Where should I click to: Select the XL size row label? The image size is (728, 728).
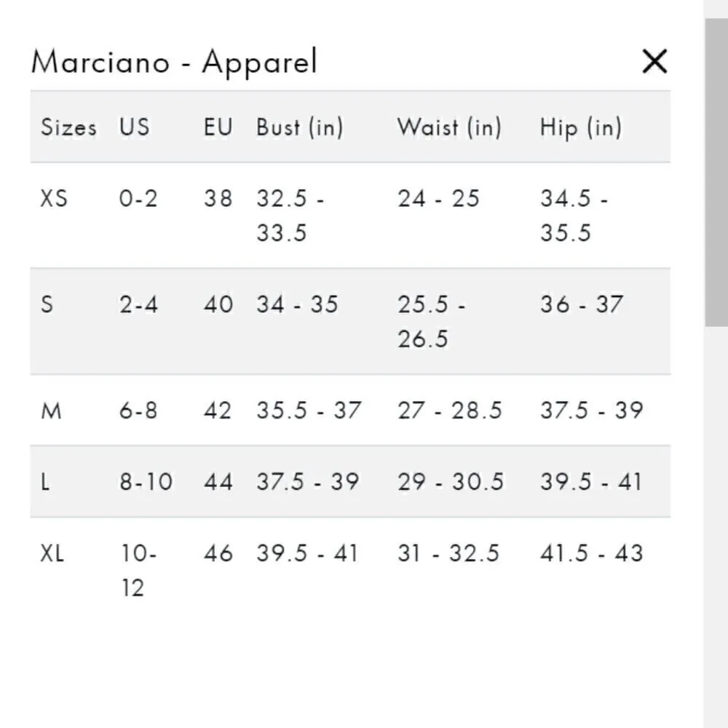[x=52, y=553]
